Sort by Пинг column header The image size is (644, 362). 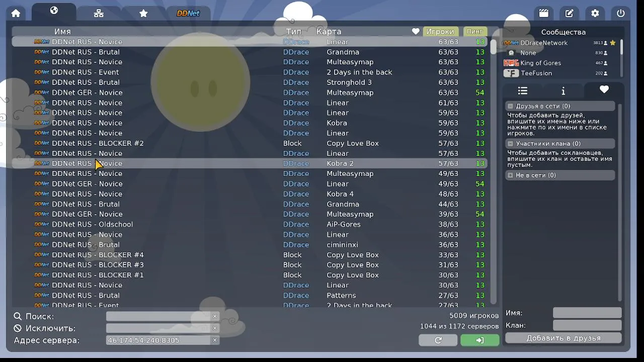474,32
